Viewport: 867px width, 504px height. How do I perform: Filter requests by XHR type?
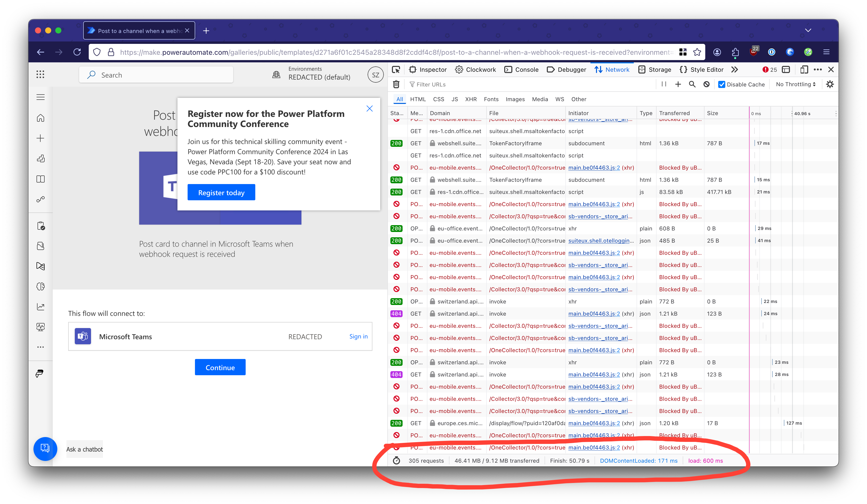(x=471, y=99)
